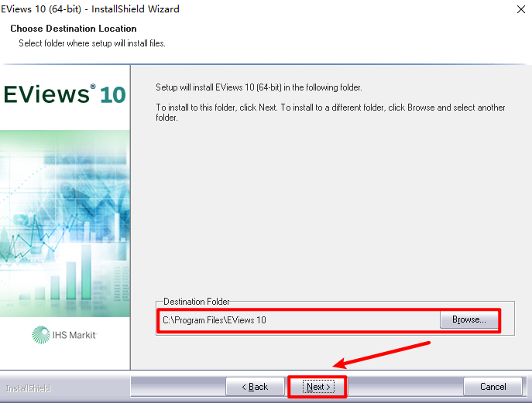Viewport: 532px width, 403px height.
Task: Click the destination path C:\Program Files\EViews 10
Action: tap(215, 320)
